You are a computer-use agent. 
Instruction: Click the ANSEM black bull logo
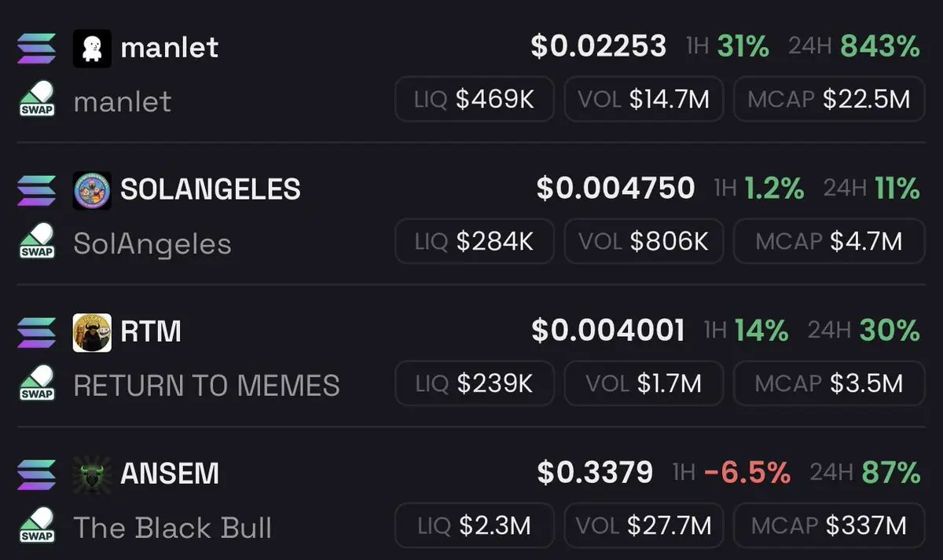click(92, 474)
